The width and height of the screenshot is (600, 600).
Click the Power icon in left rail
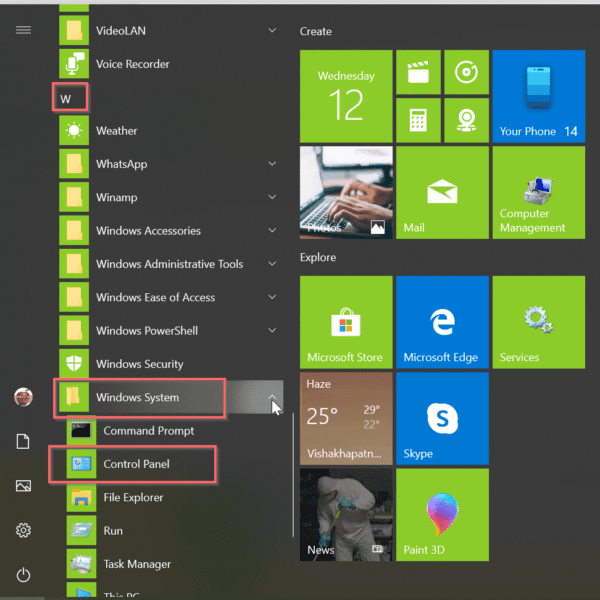tap(23, 575)
